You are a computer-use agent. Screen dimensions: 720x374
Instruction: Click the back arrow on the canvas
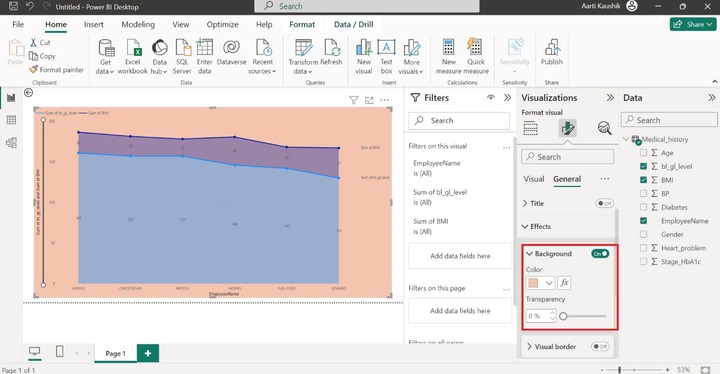(28, 93)
